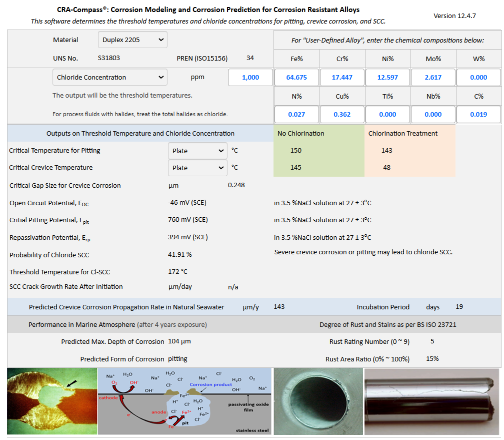
Task: Click the pitting temperature value 150 under No Chlorination
Action: [x=295, y=150]
